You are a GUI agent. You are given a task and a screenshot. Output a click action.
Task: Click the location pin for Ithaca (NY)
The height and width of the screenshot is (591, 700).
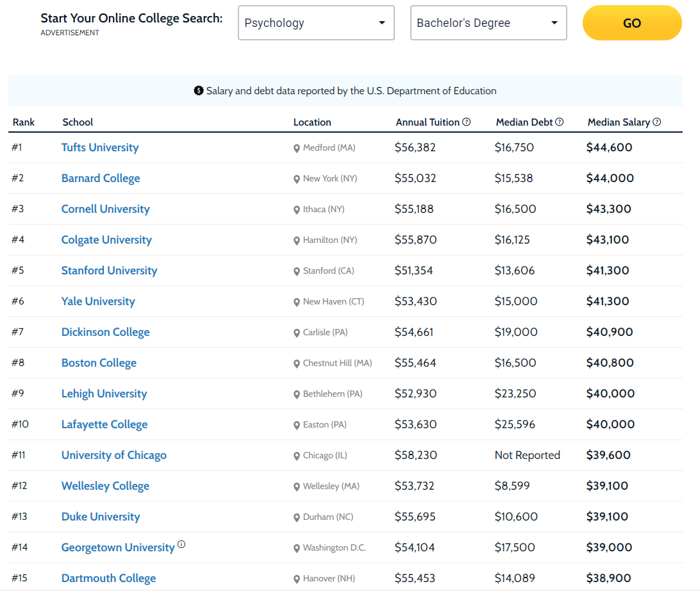tap(296, 210)
